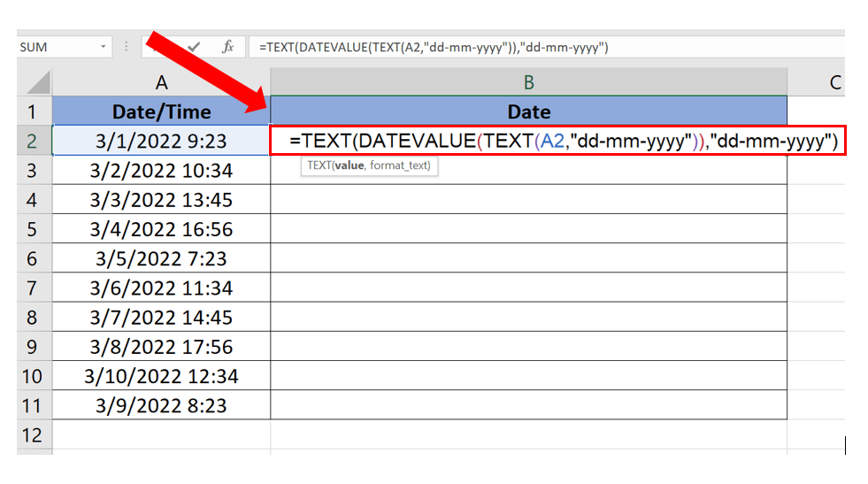Screen dimensions: 868x484
Task: Select column B header
Action: [528, 82]
